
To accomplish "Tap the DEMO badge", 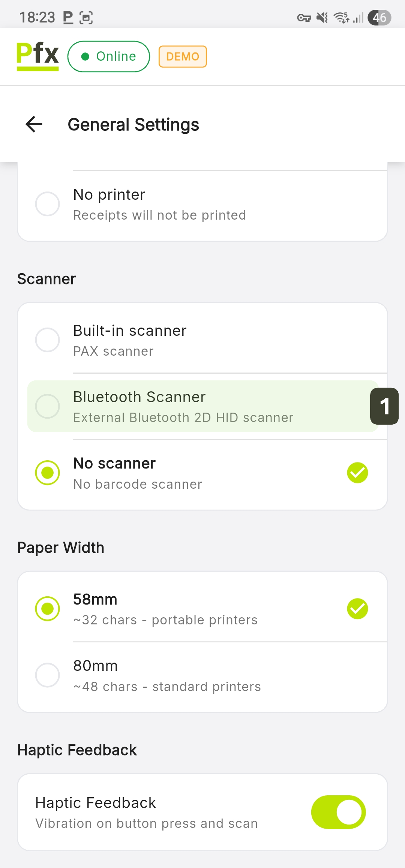I will 183,57.
